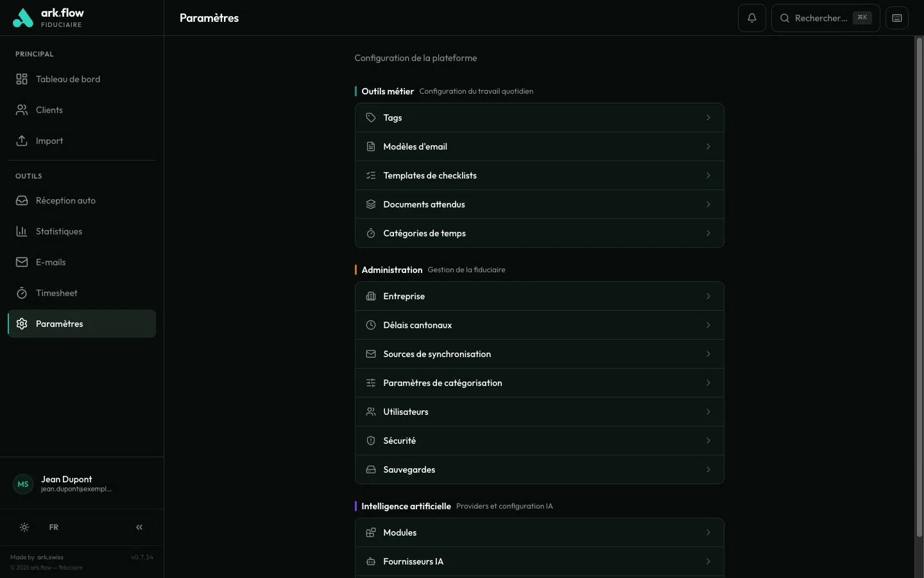Click the MS user avatar

pos(23,484)
